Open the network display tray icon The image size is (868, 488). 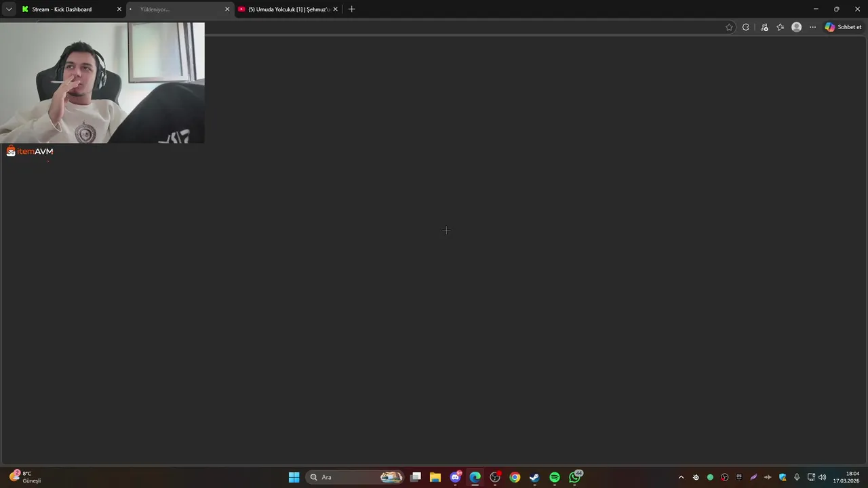pyautogui.click(x=811, y=477)
